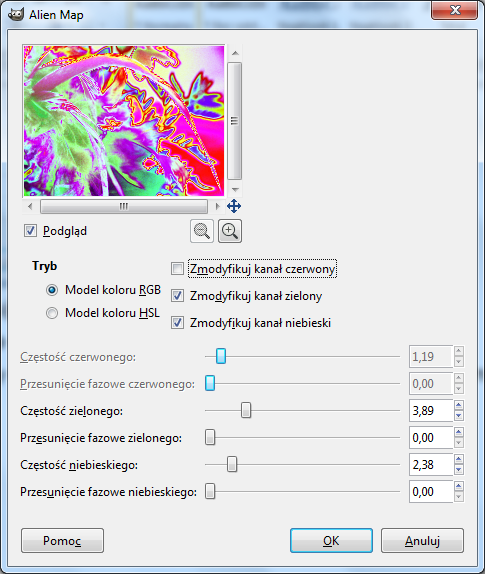This screenshot has height=574, width=485.
Task: Click the preview scroll right arrow
Action: [217, 206]
